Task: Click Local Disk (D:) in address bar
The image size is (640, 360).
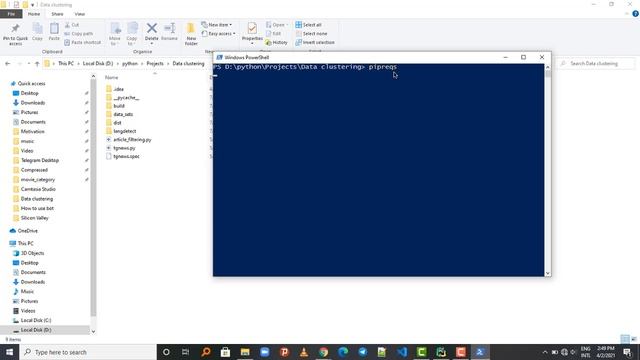Action: [98, 64]
